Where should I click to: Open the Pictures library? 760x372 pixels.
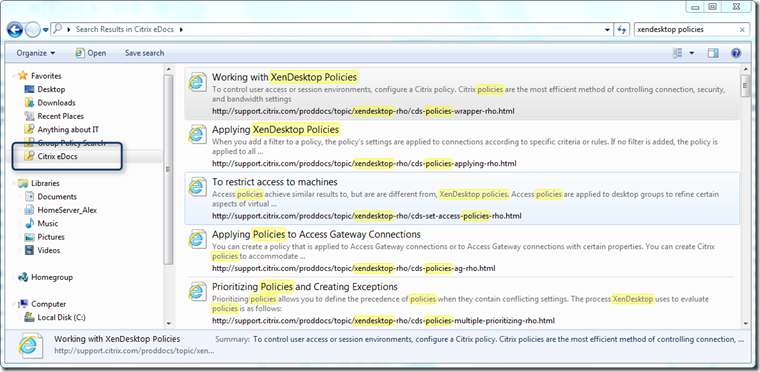pos(51,237)
